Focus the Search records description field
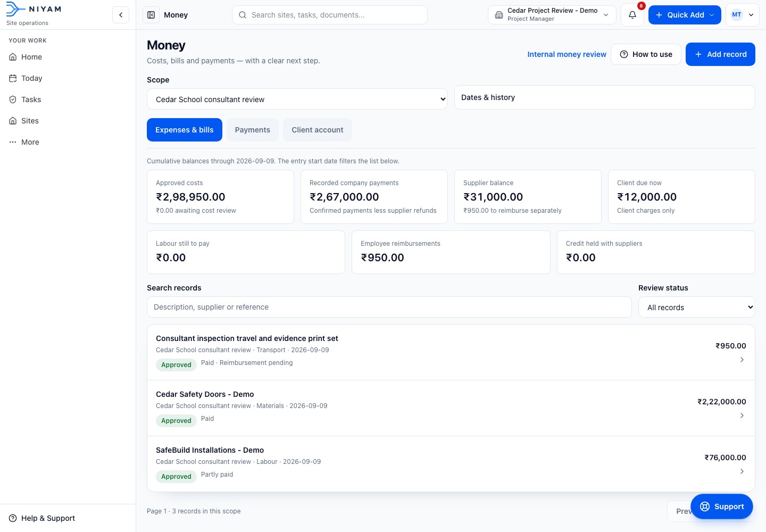 tap(389, 307)
